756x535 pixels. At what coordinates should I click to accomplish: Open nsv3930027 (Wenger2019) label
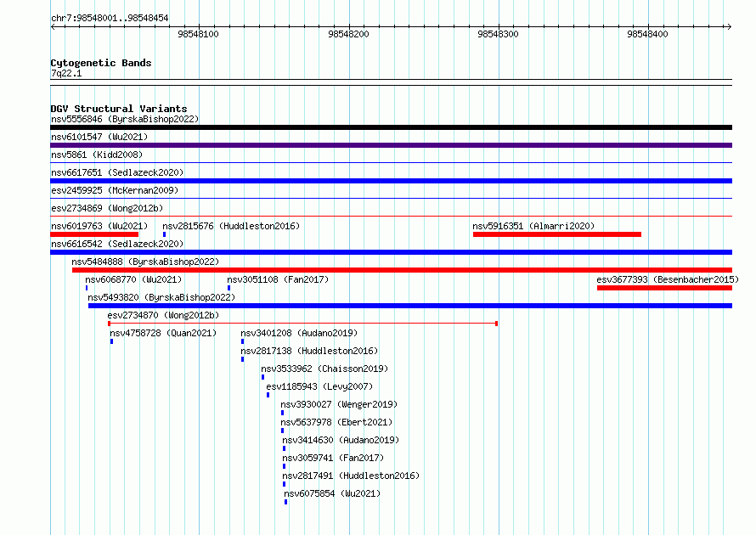(x=339, y=404)
